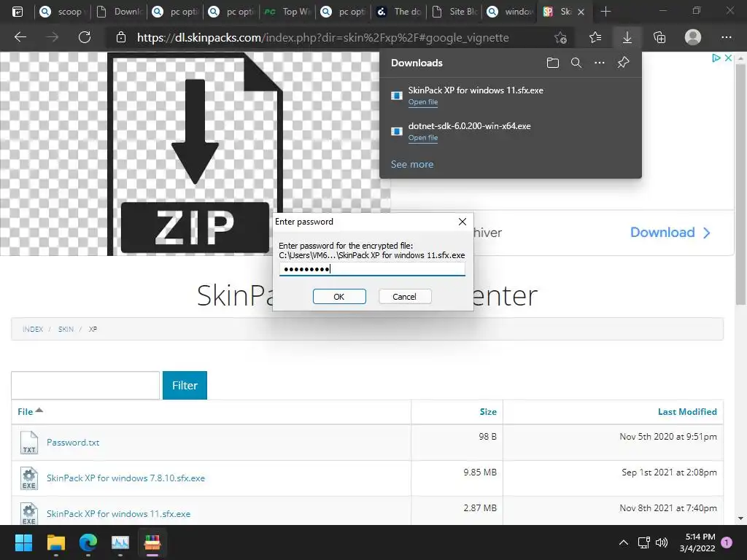Open Password.txt file link
Image resolution: width=747 pixels, height=560 pixels.
pyautogui.click(x=73, y=443)
